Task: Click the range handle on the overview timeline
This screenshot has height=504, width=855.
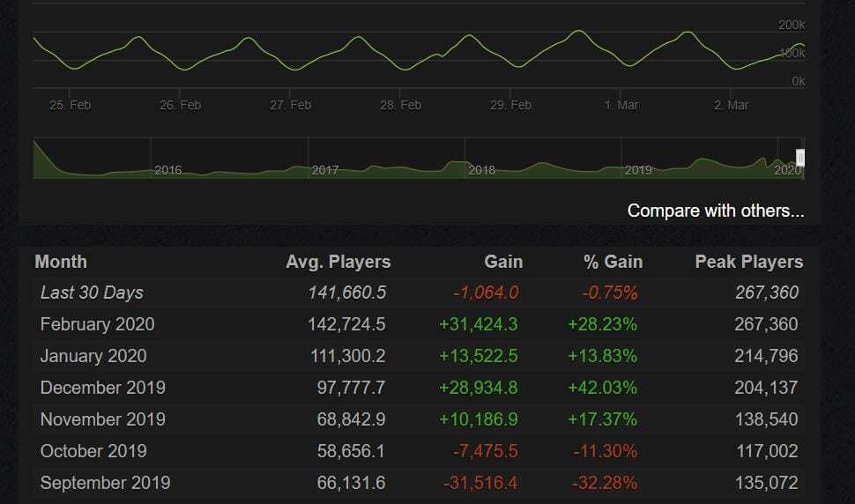Action: [800, 158]
